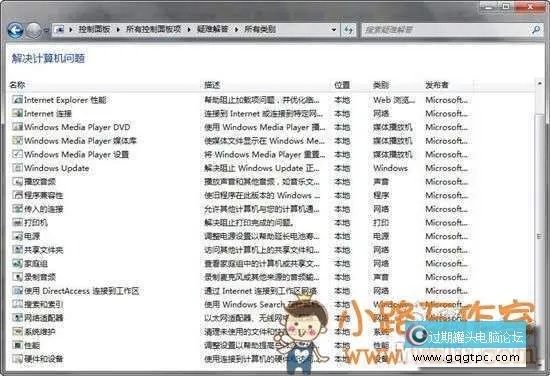Select 所有类别 in the breadcrumb

point(260,29)
